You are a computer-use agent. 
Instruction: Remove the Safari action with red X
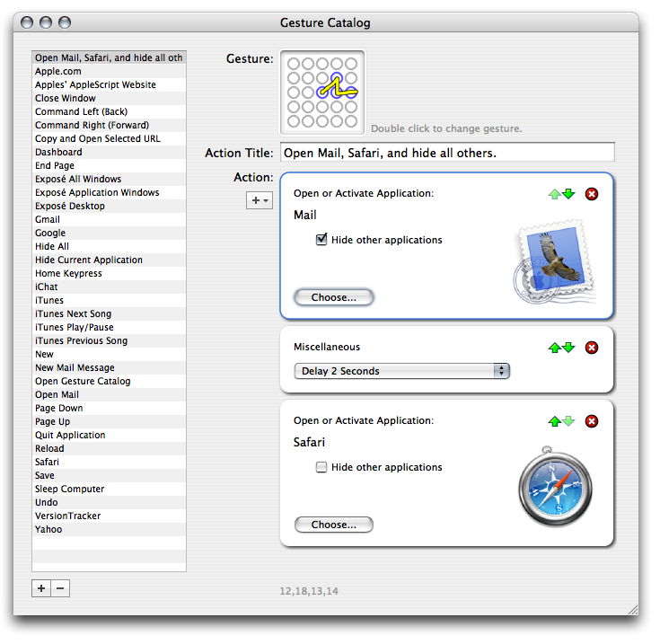(x=591, y=421)
